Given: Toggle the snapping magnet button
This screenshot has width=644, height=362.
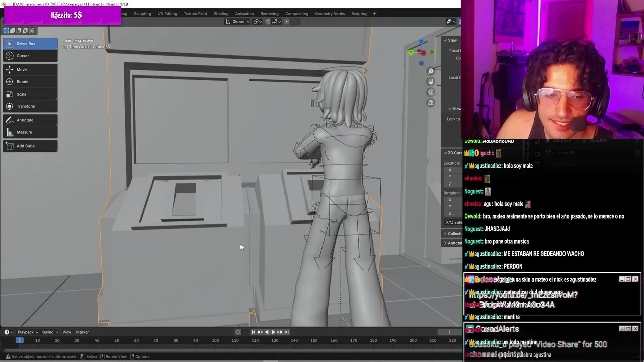Looking at the screenshot, I should coord(268,22).
